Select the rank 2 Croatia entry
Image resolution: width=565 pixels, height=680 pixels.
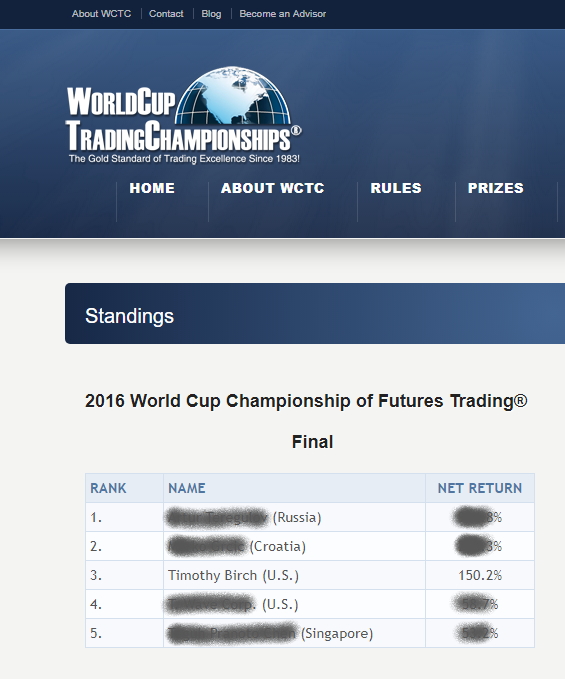coord(310,546)
